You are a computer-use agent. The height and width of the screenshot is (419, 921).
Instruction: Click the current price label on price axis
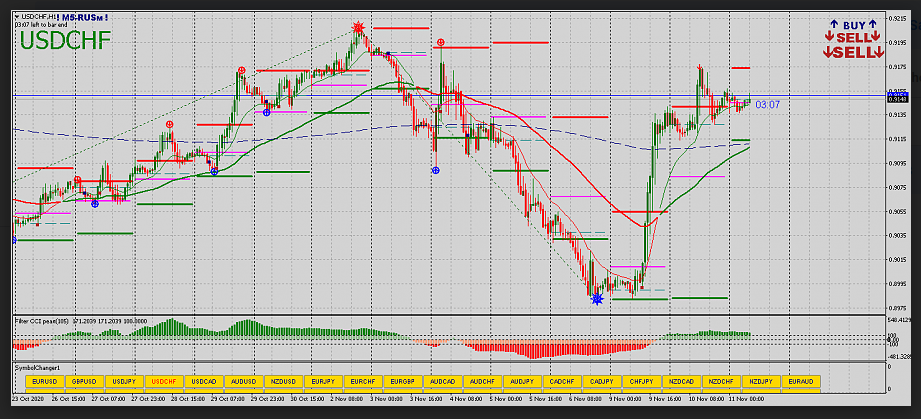click(897, 98)
